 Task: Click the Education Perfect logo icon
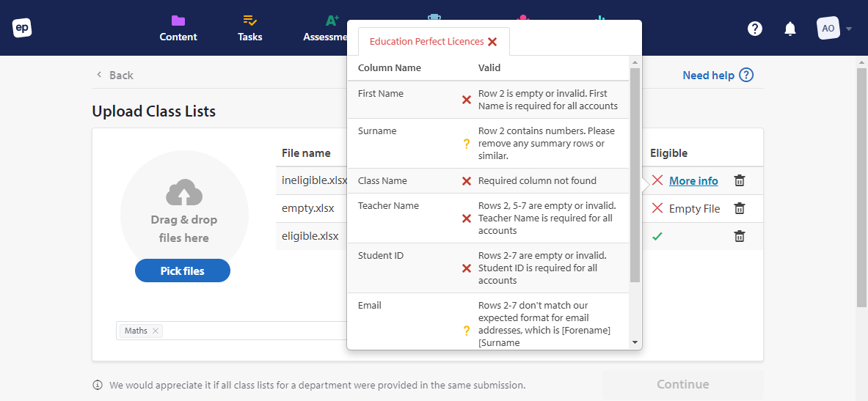(x=22, y=28)
